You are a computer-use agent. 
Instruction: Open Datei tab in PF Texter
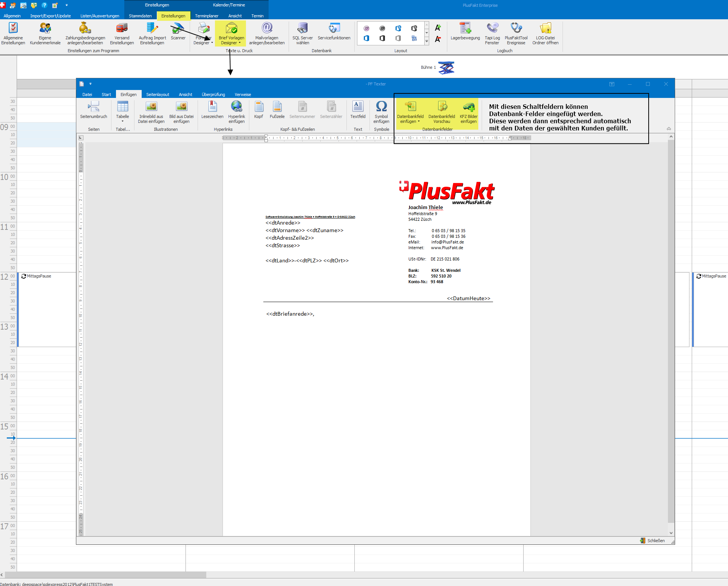pyautogui.click(x=87, y=95)
